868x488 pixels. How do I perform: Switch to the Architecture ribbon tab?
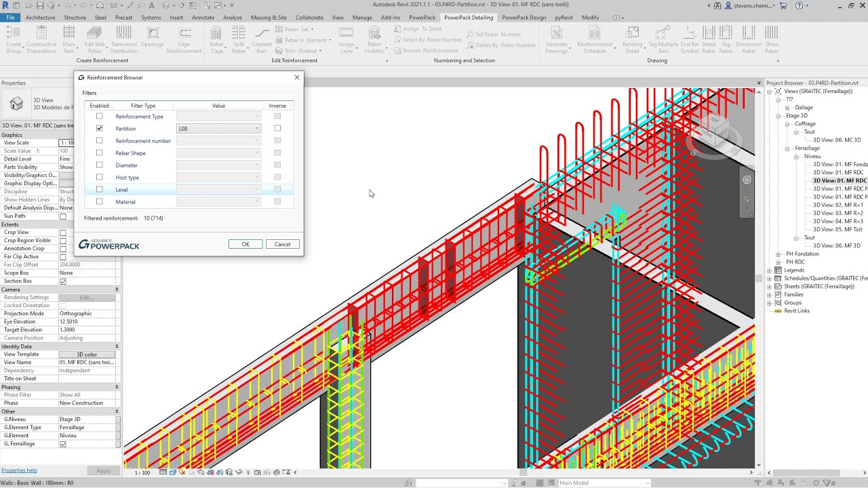coord(41,18)
